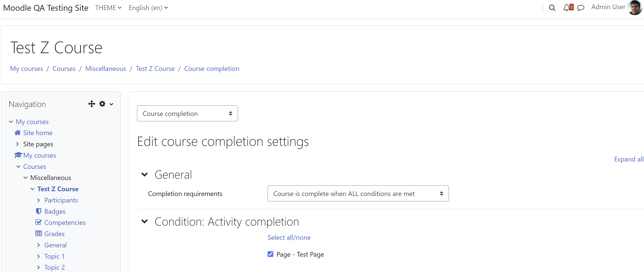Open Grades in the Navigation tree

click(54, 234)
